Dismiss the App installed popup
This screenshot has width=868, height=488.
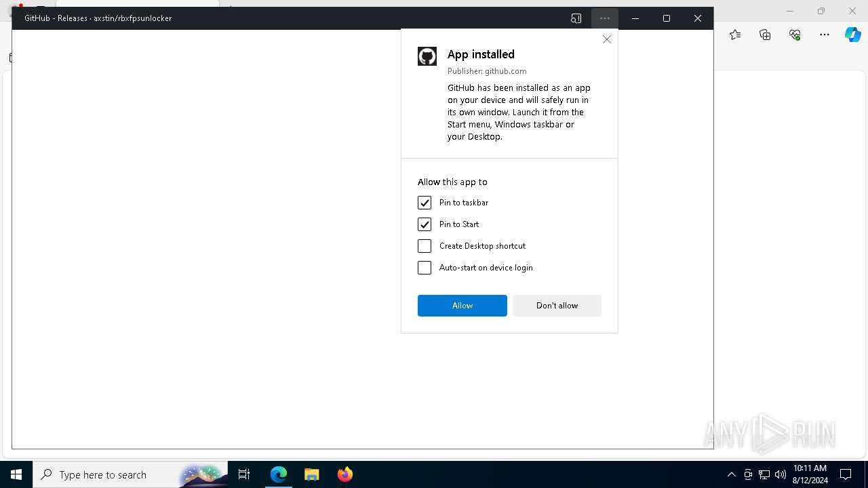pos(607,39)
